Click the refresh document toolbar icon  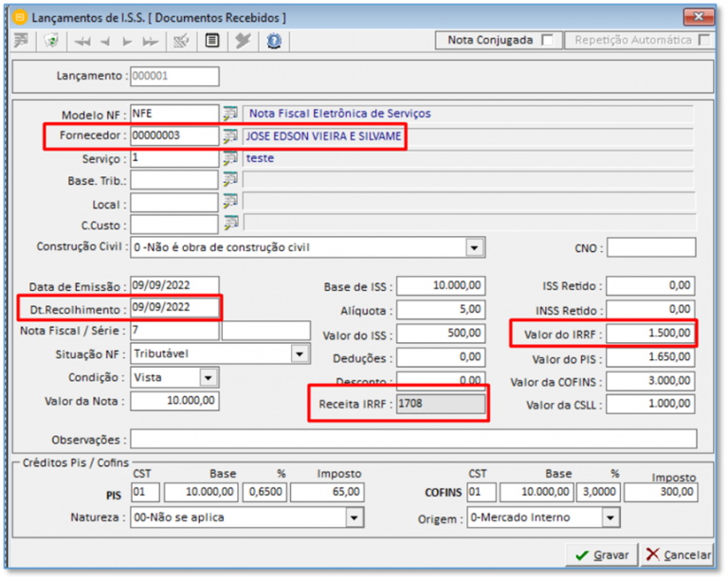pos(52,41)
